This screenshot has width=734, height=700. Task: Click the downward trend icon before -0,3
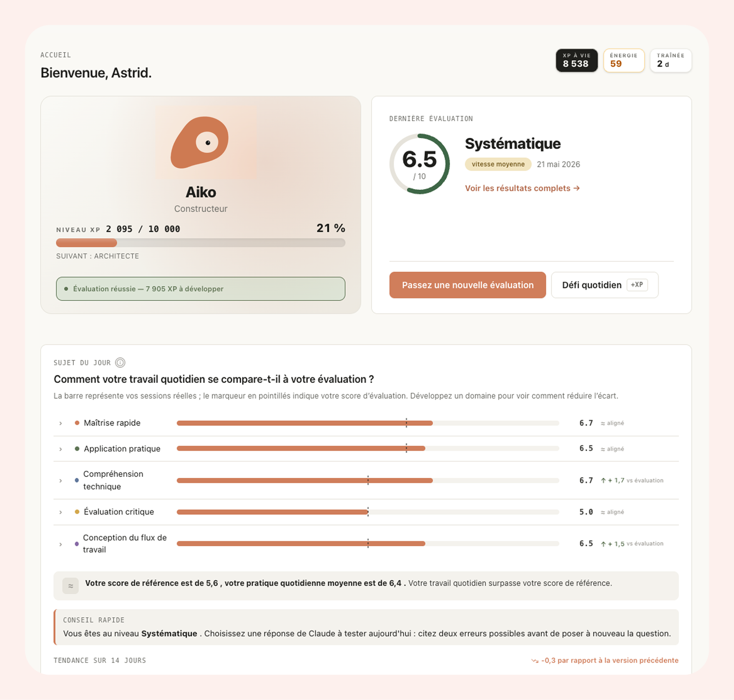point(535,661)
